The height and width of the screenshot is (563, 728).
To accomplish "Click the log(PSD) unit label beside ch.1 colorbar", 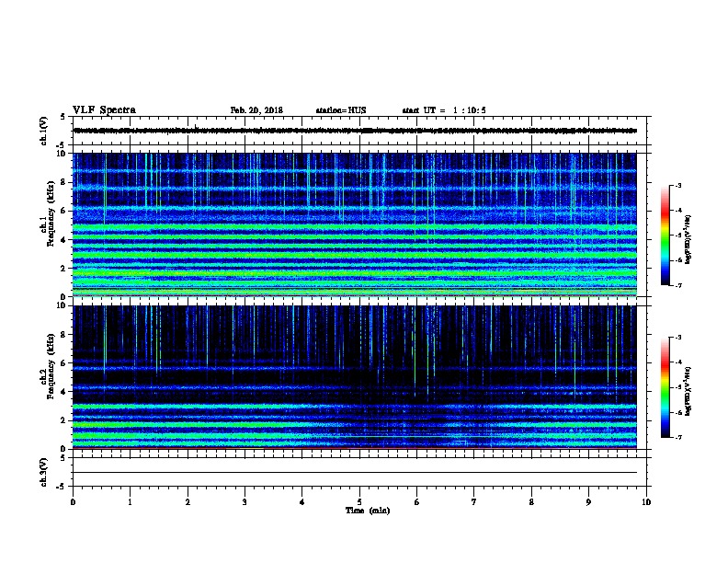I will tap(688, 239).
